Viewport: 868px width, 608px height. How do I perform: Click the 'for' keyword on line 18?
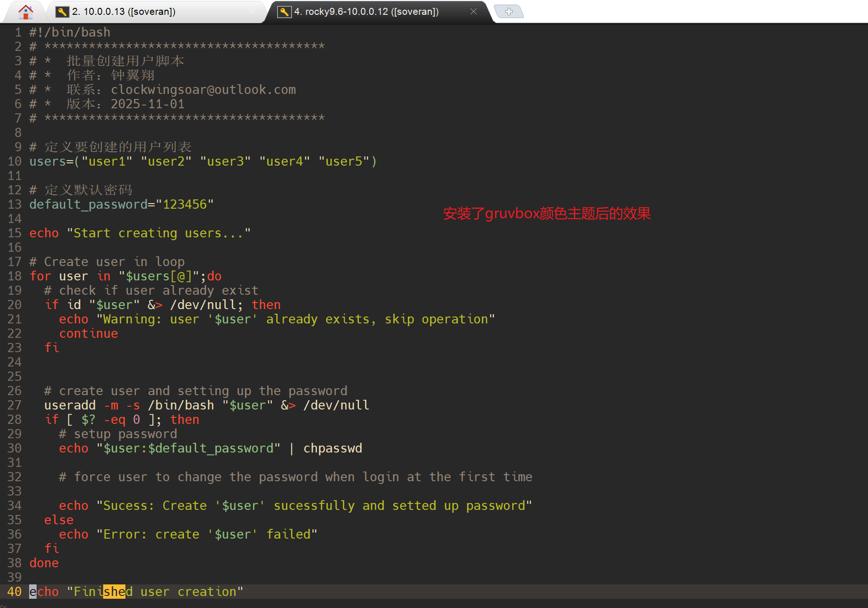(x=40, y=276)
